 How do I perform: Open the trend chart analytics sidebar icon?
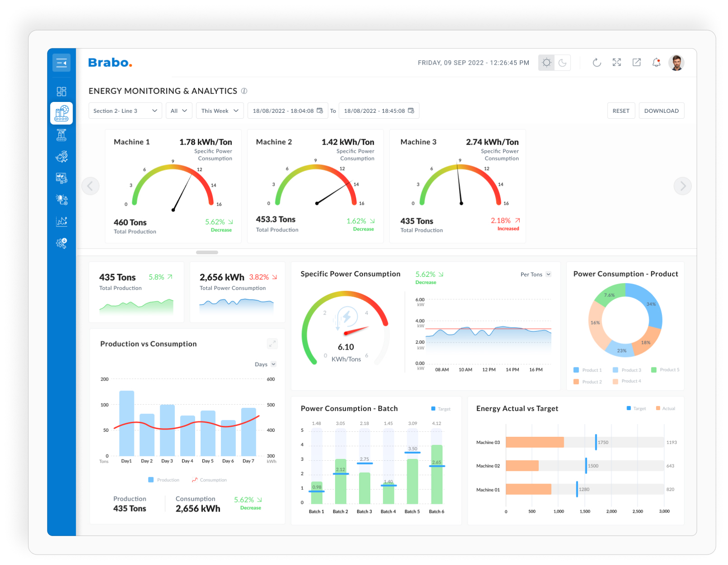pos(62,222)
